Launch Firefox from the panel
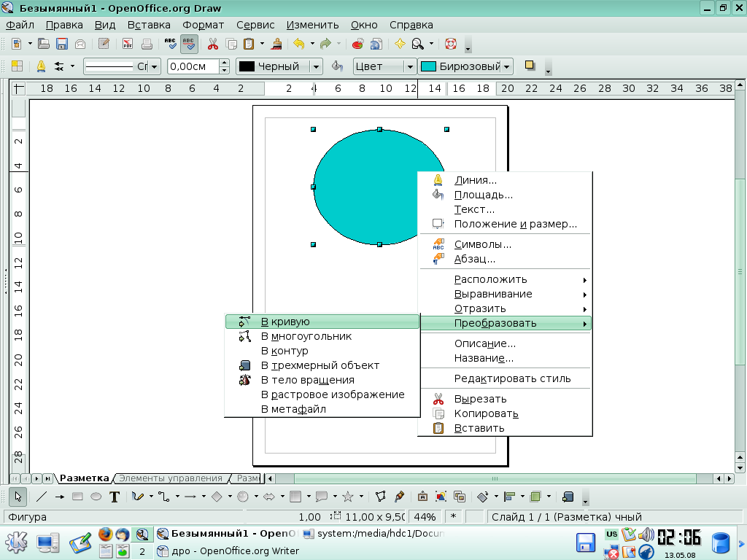This screenshot has height=560, width=747. (105, 534)
